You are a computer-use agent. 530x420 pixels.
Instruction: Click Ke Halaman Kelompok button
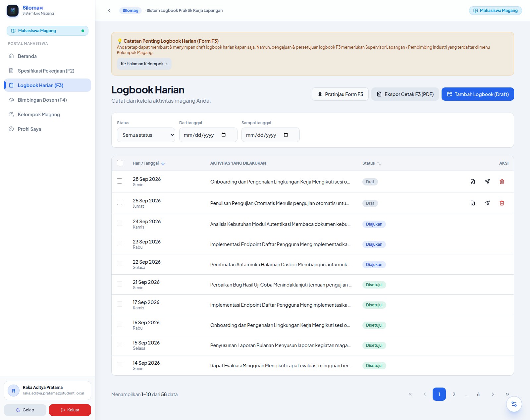click(144, 64)
